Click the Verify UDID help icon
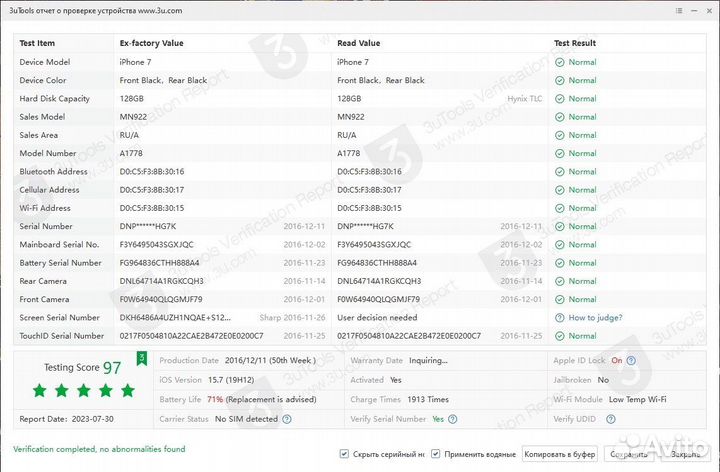720x472 pixels. click(611, 419)
